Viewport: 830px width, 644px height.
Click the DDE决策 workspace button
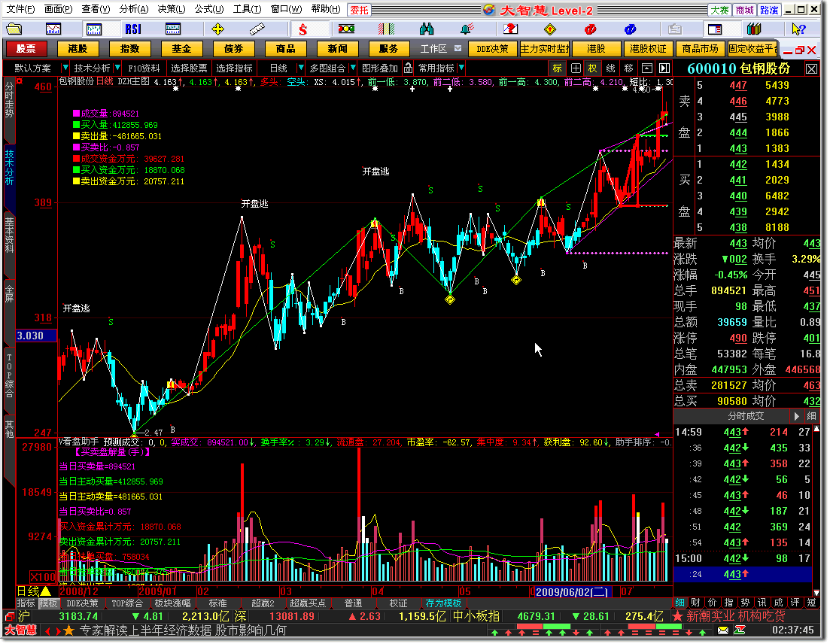492,49
